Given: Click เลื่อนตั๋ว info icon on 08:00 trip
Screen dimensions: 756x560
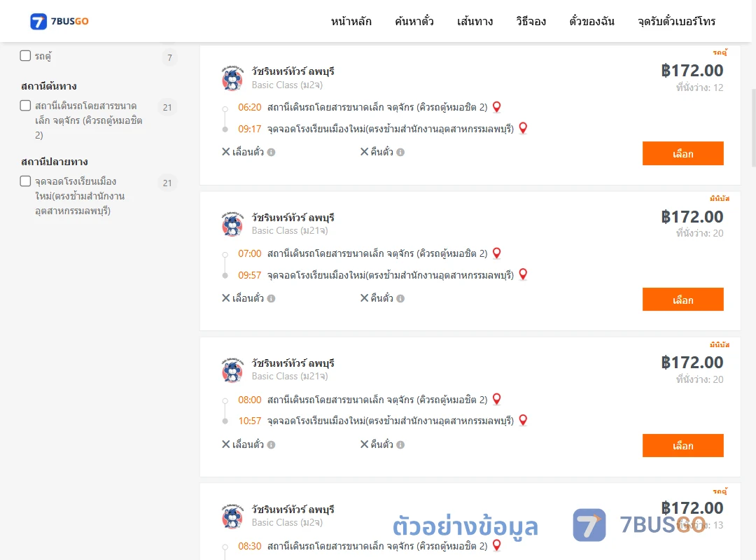Looking at the screenshot, I should click(x=272, y=444).
